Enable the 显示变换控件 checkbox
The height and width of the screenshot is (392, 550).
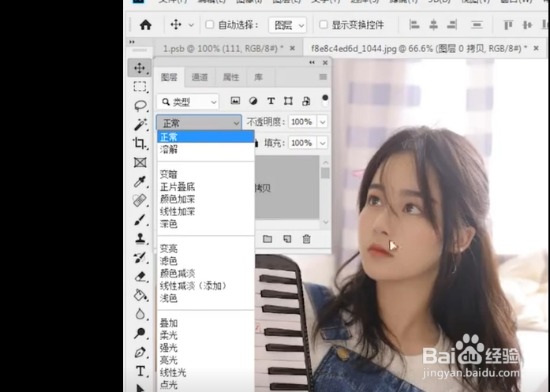324,24
